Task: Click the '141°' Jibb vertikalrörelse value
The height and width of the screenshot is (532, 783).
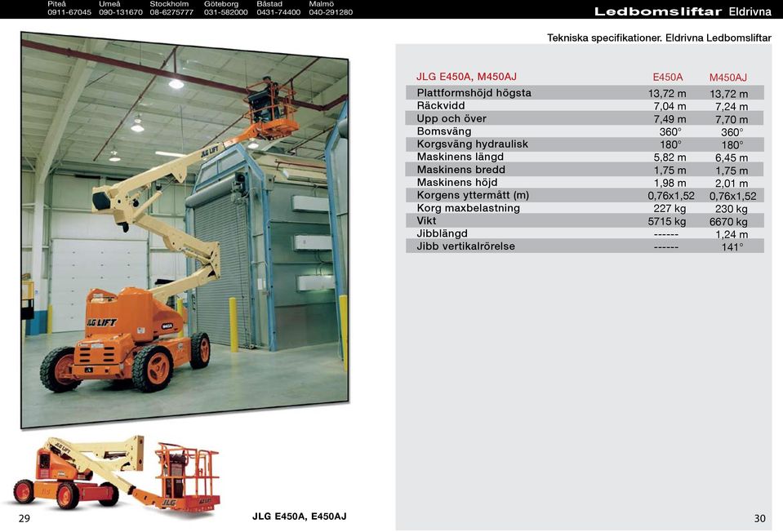Action: point(732,247)
